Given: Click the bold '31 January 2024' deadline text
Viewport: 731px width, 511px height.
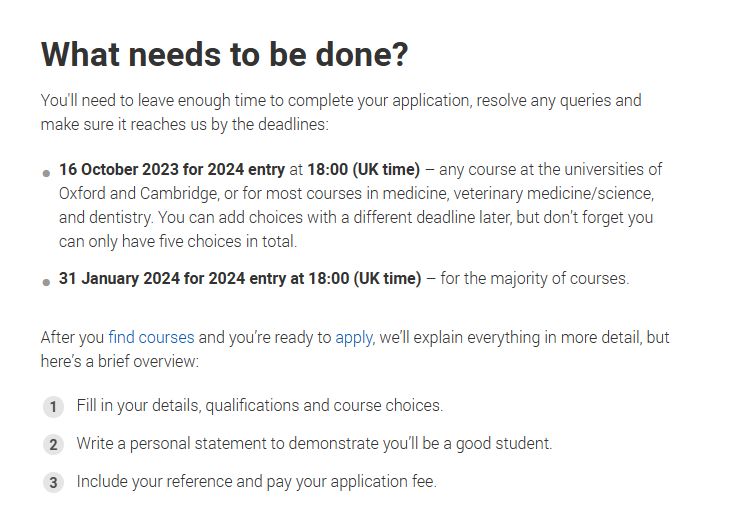Looking at the screenshot, I should tap(119, 278).
